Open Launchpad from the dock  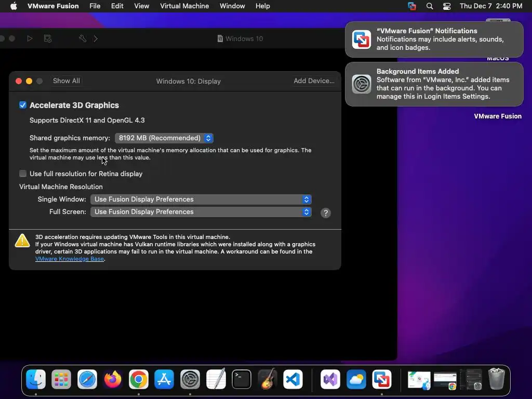coord(61,379)
